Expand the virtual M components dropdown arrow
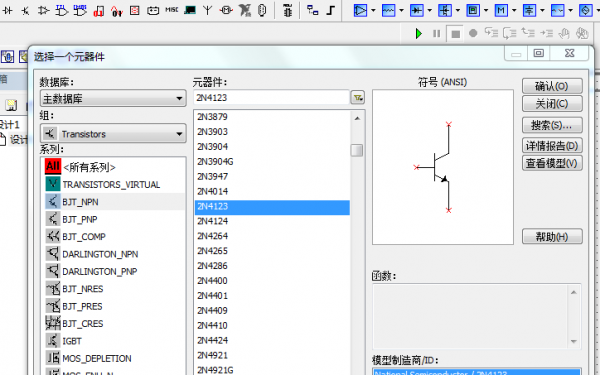This screenshot has height=375, width=600. tap(514, 10)
